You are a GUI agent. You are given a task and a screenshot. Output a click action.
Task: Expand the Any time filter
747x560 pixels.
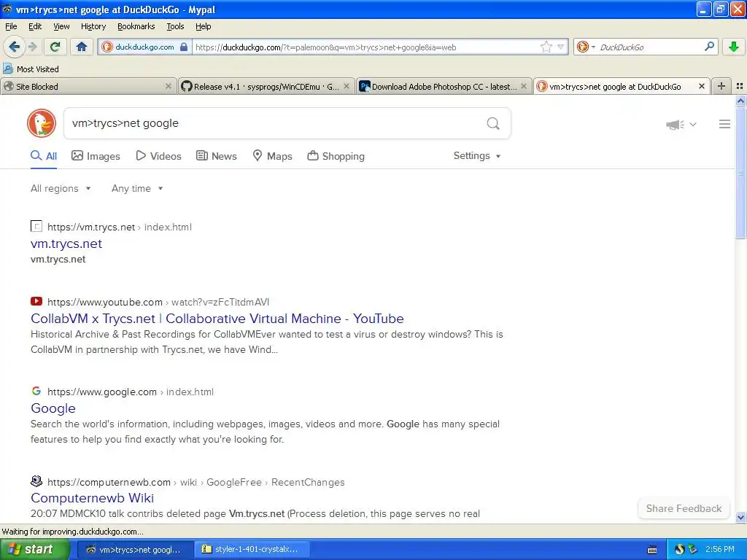[137, 189]
